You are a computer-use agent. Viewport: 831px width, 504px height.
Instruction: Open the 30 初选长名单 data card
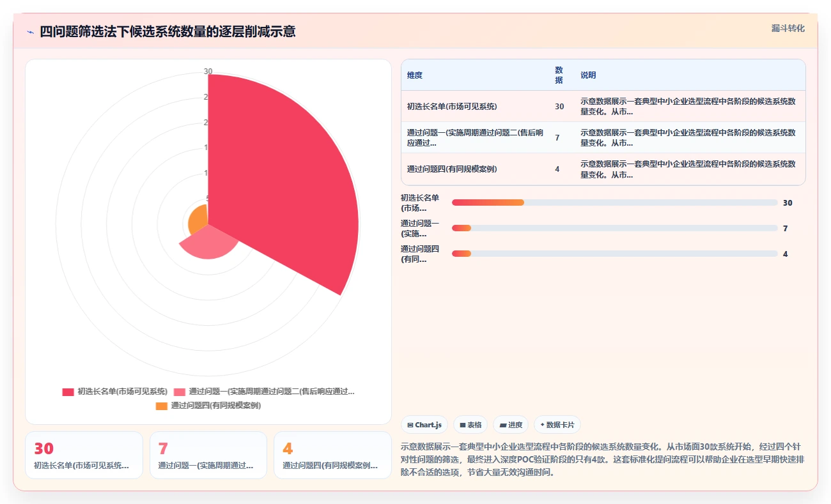(84, 455)
